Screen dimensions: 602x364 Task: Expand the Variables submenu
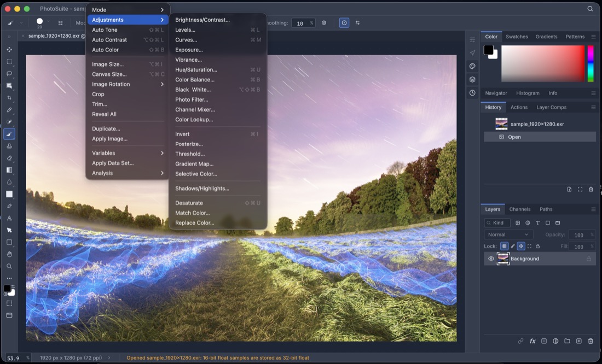128,153
